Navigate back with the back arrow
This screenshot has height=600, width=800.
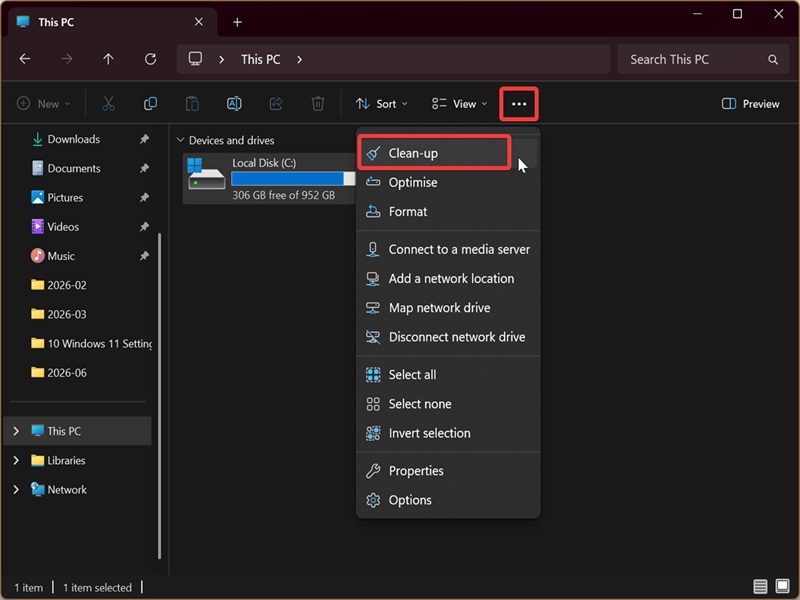(x=25, y=59)
